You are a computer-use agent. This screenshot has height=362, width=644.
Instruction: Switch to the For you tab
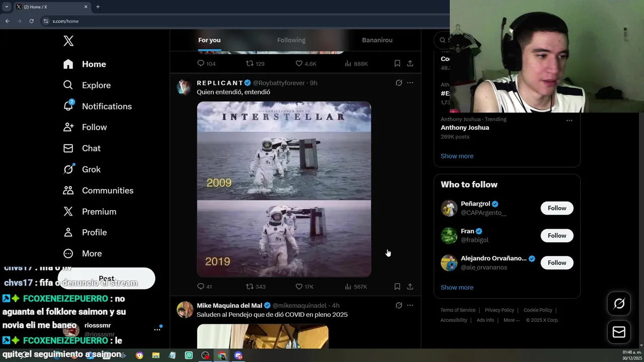[x=209, y=40]
